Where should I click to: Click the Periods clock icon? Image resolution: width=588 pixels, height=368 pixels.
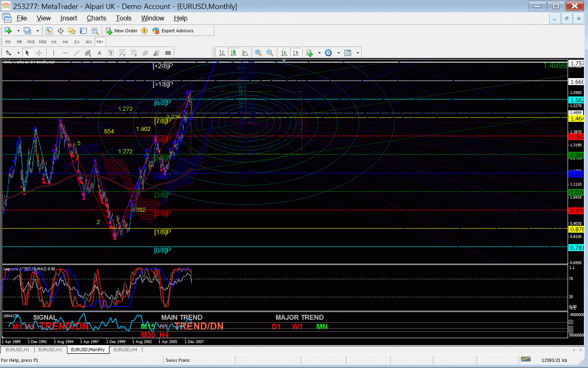(328, 53)
